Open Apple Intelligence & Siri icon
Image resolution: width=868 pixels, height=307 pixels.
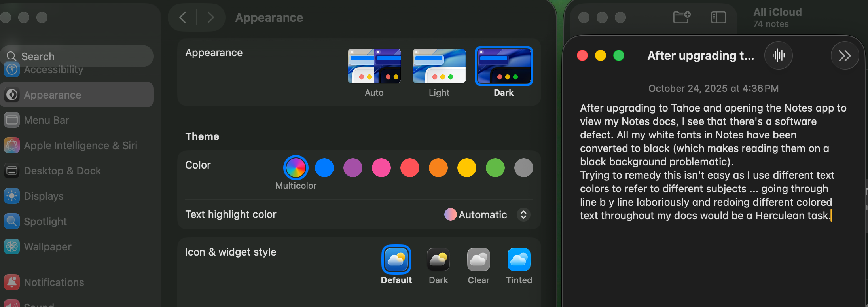(12, 146)
